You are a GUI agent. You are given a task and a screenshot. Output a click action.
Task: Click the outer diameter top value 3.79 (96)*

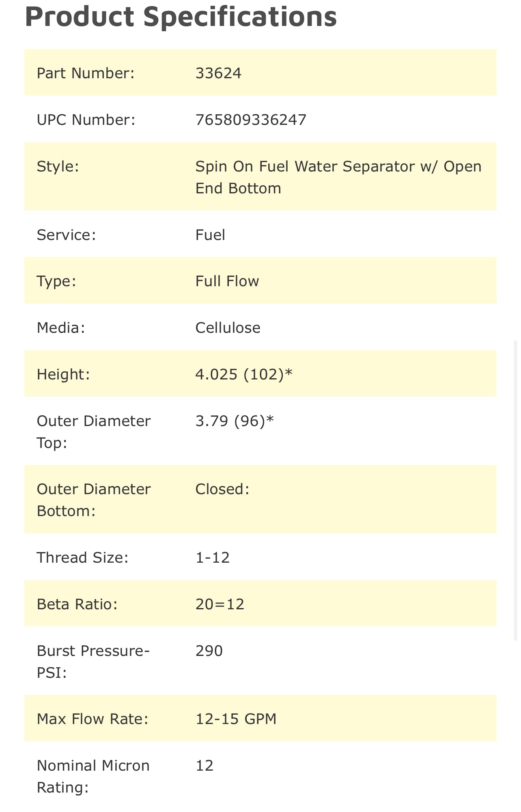235,421
